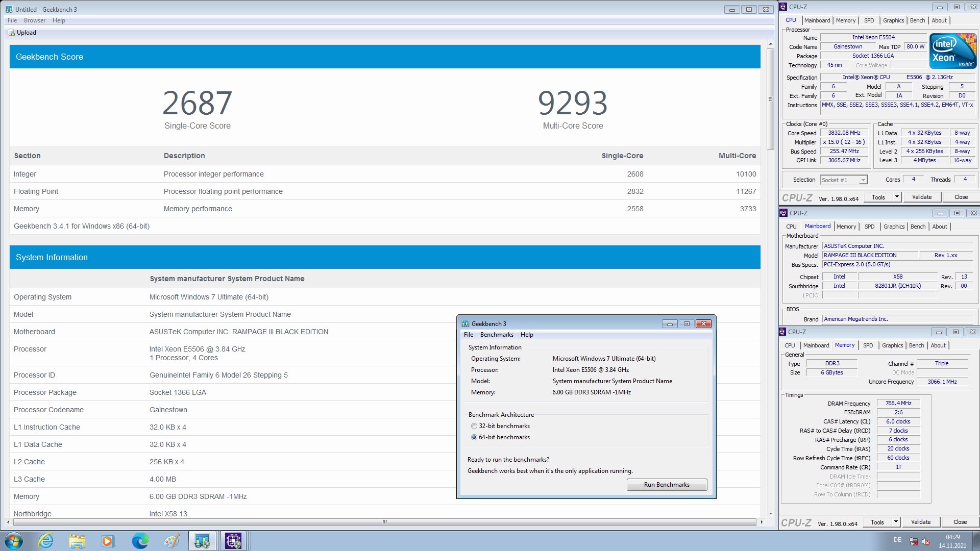Open About tab in CPU window of CPU-Z
This screenshot has height=551, width=980.
click(939, 20)
